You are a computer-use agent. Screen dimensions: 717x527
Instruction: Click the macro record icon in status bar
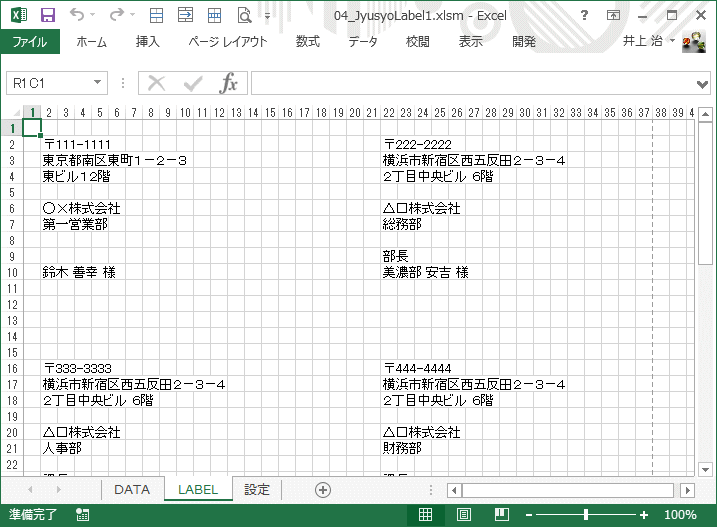click(x=83, y=515)
